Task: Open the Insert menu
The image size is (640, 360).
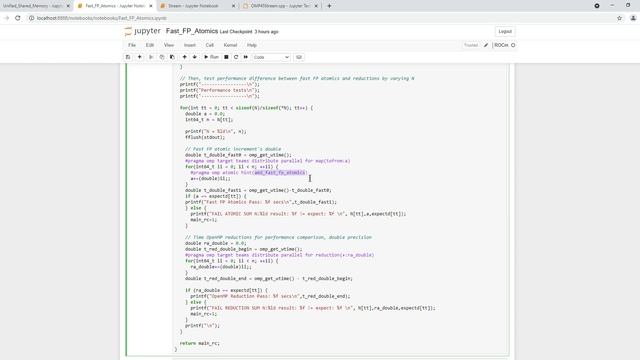Action: pos(189,45)
